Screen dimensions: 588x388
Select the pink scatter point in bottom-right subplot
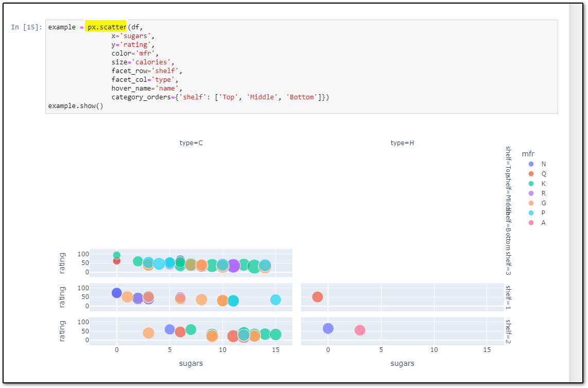point(360,330)
